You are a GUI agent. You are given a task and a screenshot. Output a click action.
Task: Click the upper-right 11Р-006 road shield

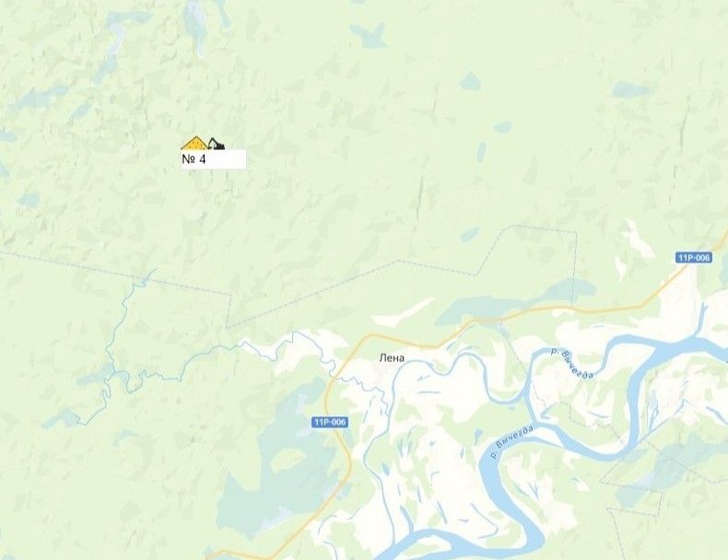coord(694,258)
